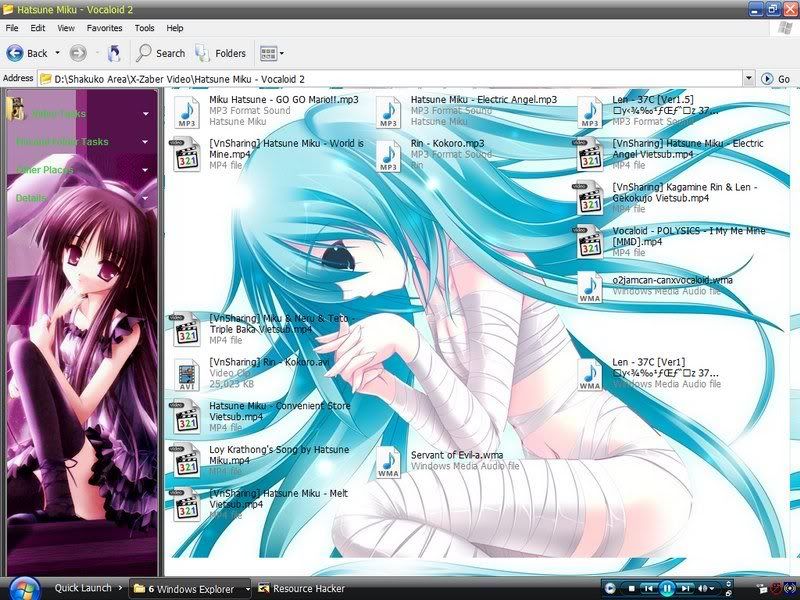Click the Start orb on taskbar

[24, 589]
